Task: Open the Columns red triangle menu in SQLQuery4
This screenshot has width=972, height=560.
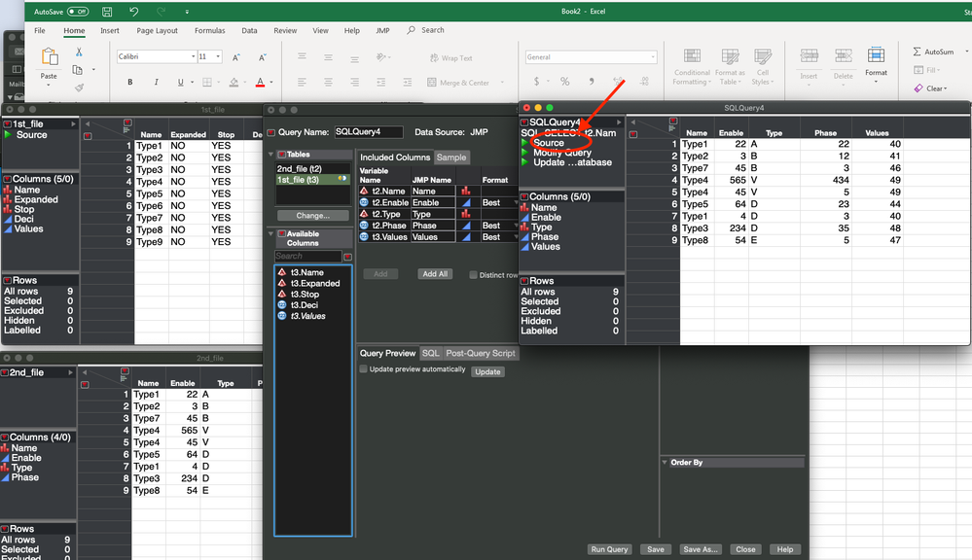Action: click(x=524, y=196)
